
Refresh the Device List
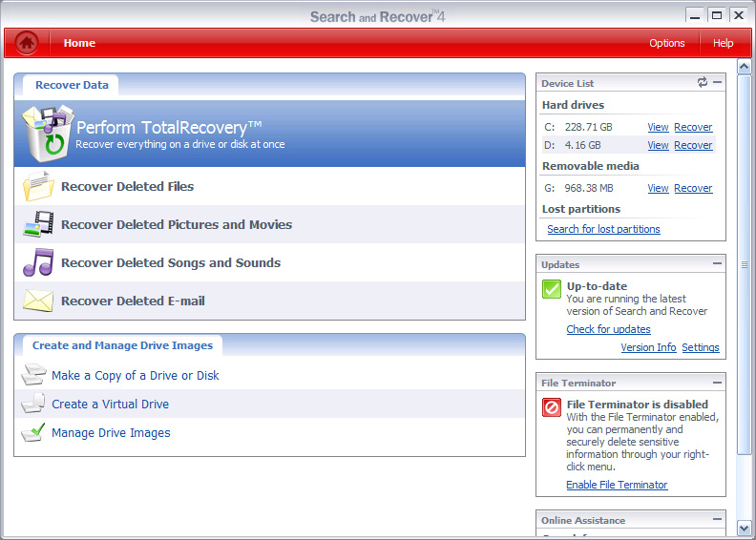(x=702, y=82)
